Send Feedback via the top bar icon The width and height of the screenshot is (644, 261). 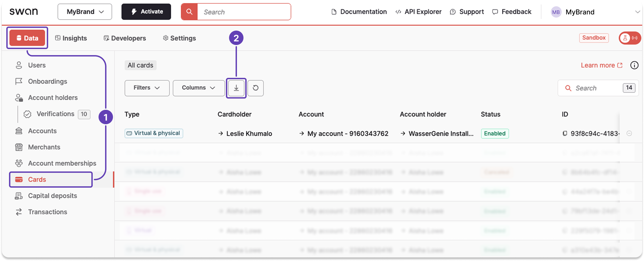511,11
